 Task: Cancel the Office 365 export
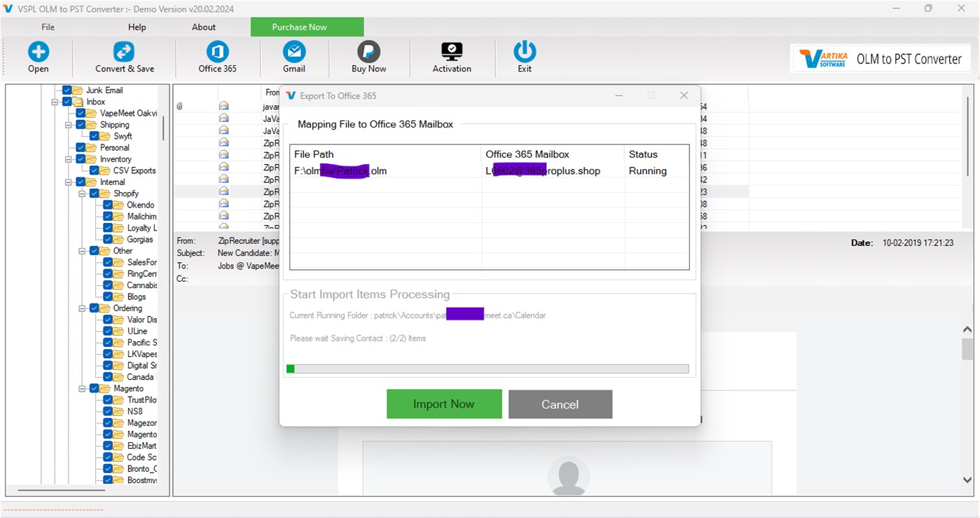point(560,404)
